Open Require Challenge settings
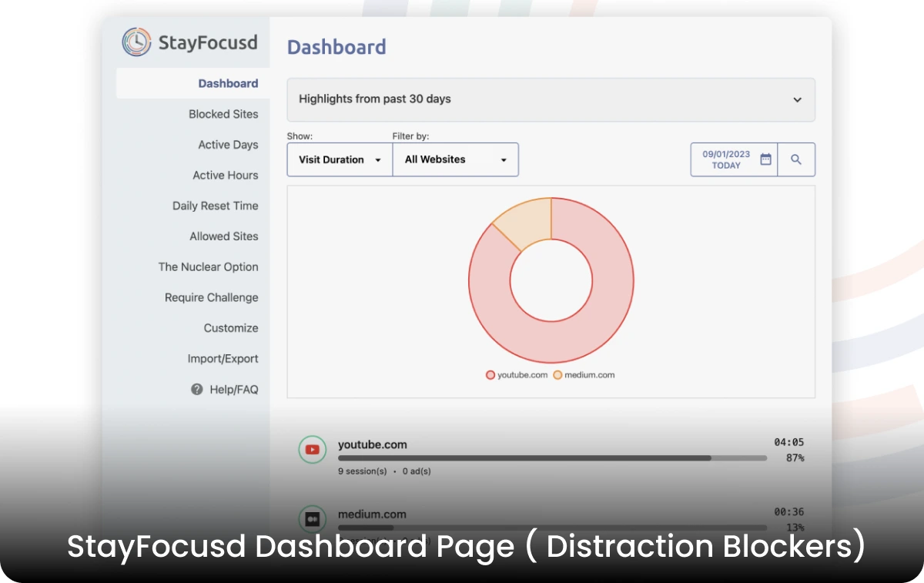The height and width of the screenshot is (583, 924). tap(212, 297)
